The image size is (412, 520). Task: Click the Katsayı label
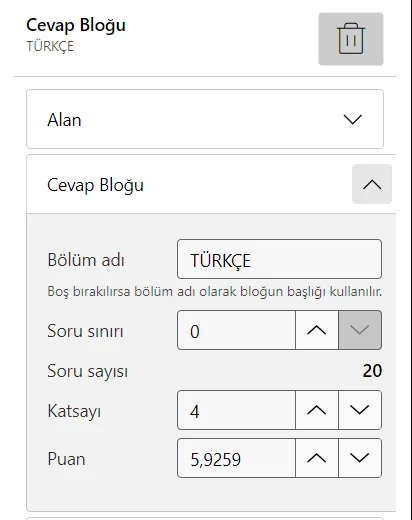(x=74, y=411)
